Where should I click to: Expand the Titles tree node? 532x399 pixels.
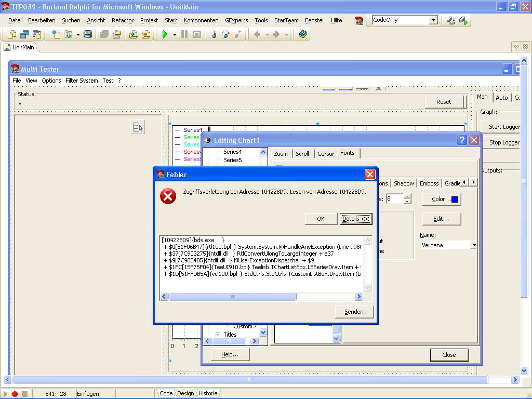coord(218,335)
